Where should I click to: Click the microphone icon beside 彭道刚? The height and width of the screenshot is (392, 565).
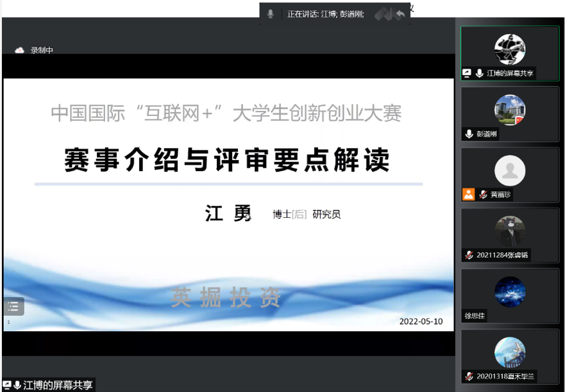469,134
